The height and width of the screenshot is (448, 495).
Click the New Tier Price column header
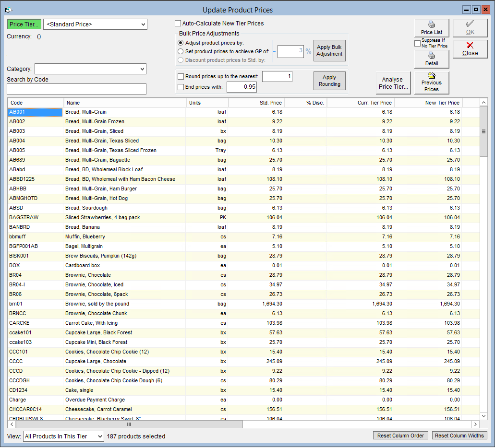(x=428, y=103)
